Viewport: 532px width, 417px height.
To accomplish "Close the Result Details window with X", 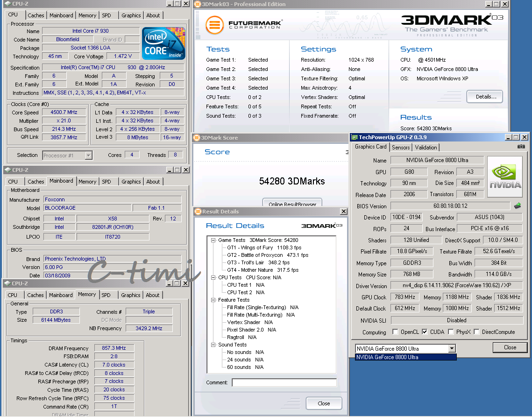I will coord(344,212).
